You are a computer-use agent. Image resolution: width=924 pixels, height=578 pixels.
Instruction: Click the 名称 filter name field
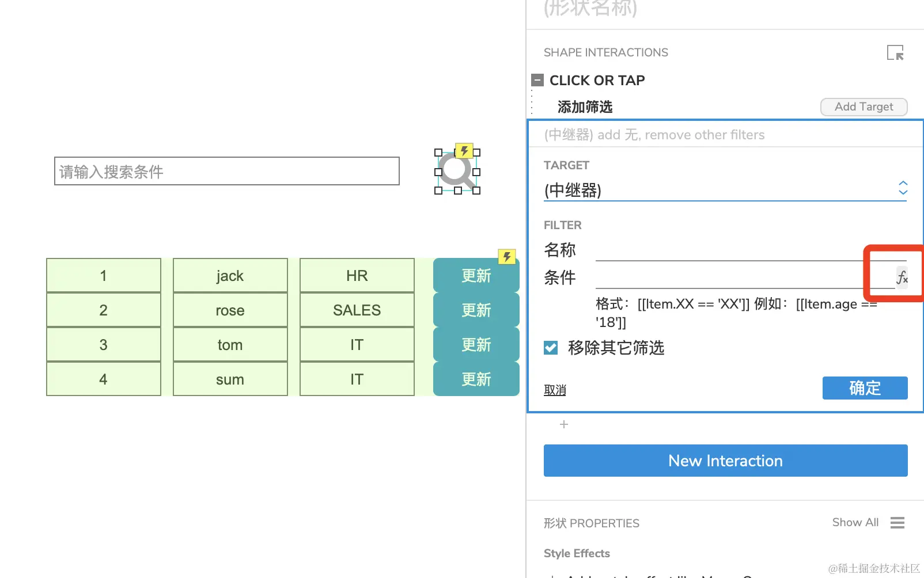[x=751, y=250]
